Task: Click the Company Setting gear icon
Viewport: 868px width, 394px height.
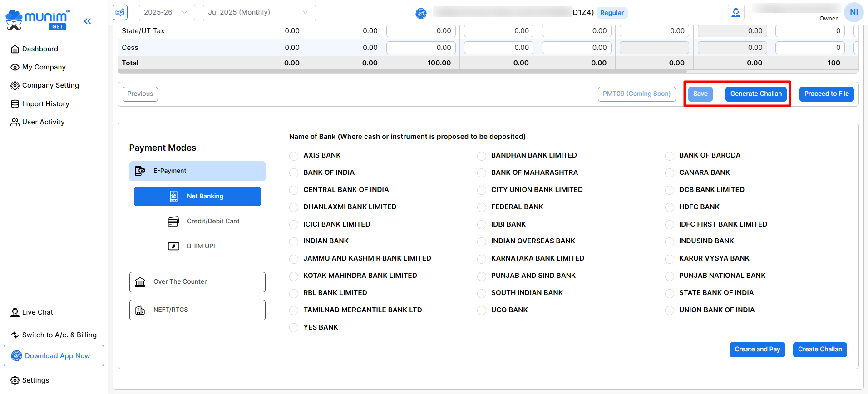Action: coord(15,85)
